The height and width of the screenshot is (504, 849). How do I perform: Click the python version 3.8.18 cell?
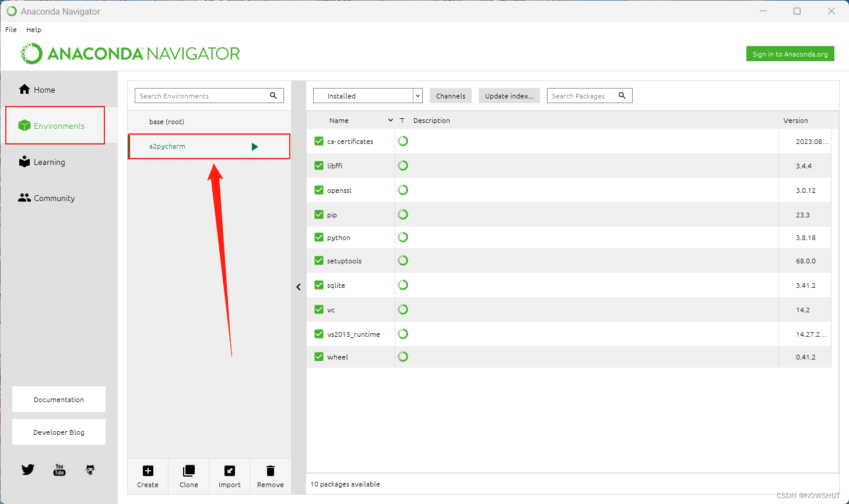tap(805, 238)
